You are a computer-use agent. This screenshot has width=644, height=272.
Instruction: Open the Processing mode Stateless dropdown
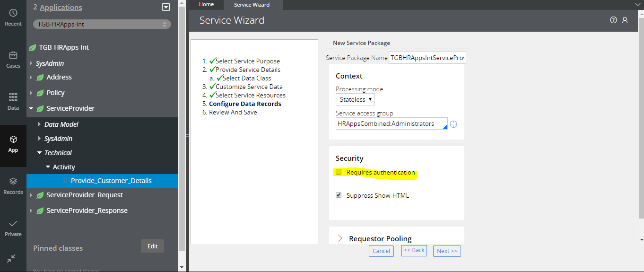(x=355, y=99)
